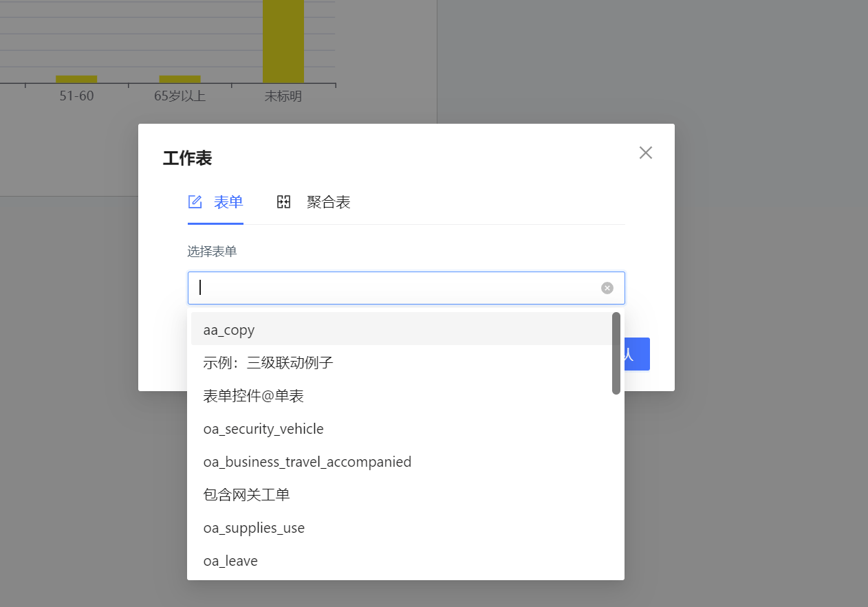The image size is (868, 607).
Task: Choose the 示例：三级联动例子 option
Action: click(268, 363)
